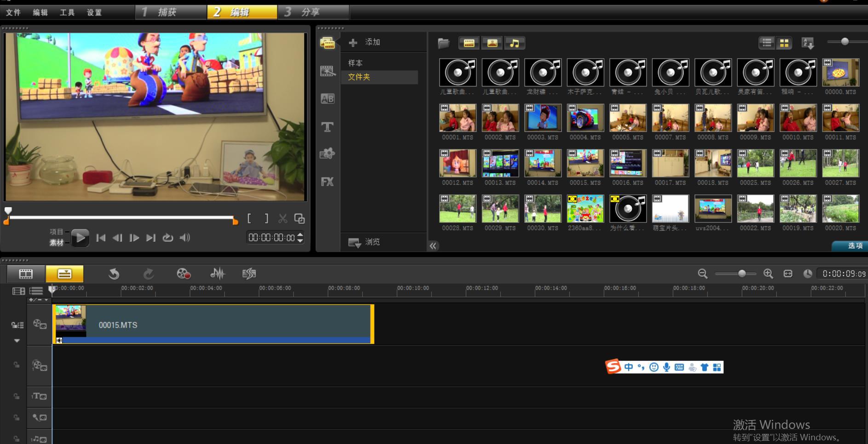868x444 pixels.
Task: Expand the 选项 options panel
Action: tap(850, 246)
